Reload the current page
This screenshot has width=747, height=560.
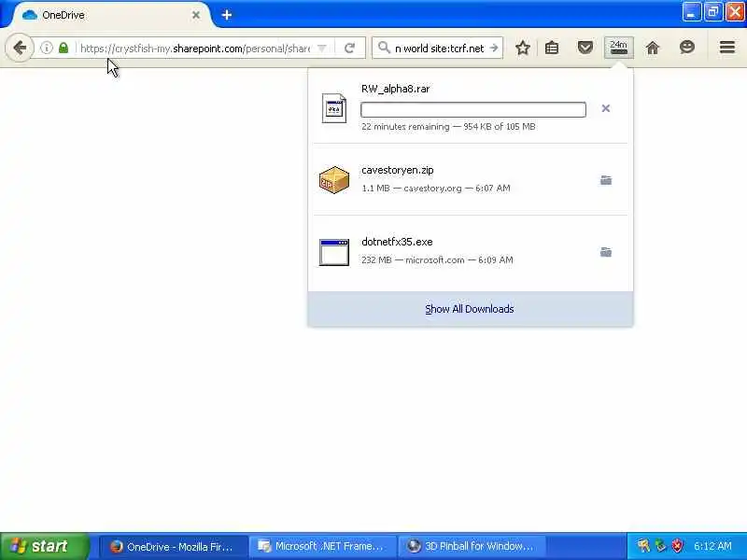click(349, 49)
